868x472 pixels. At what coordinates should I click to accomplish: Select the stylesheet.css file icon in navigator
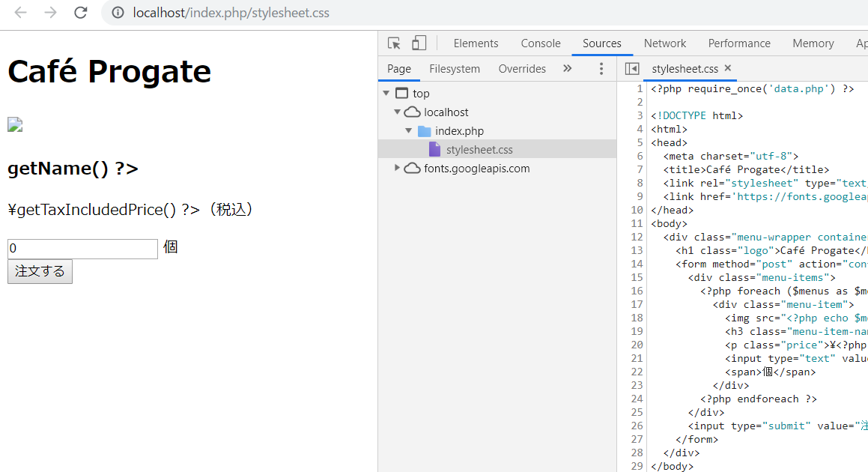(x=435, y=149)
